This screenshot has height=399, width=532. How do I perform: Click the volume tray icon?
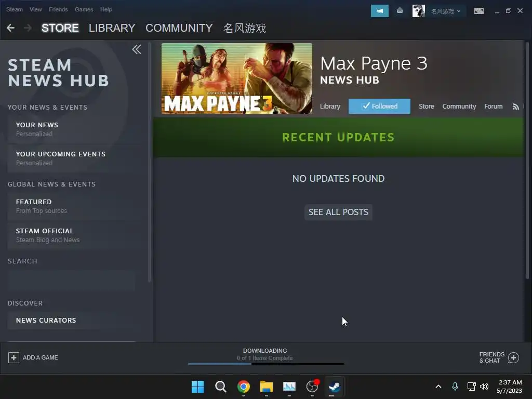tap(484, 387)
